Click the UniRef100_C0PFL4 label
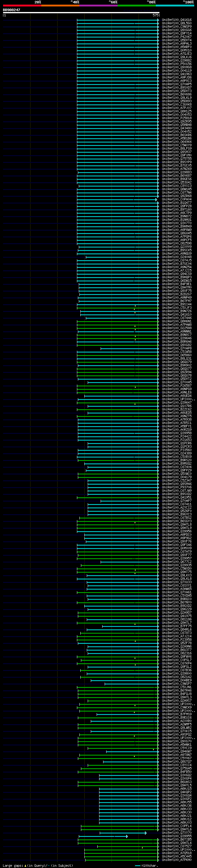 pos(177,826)
